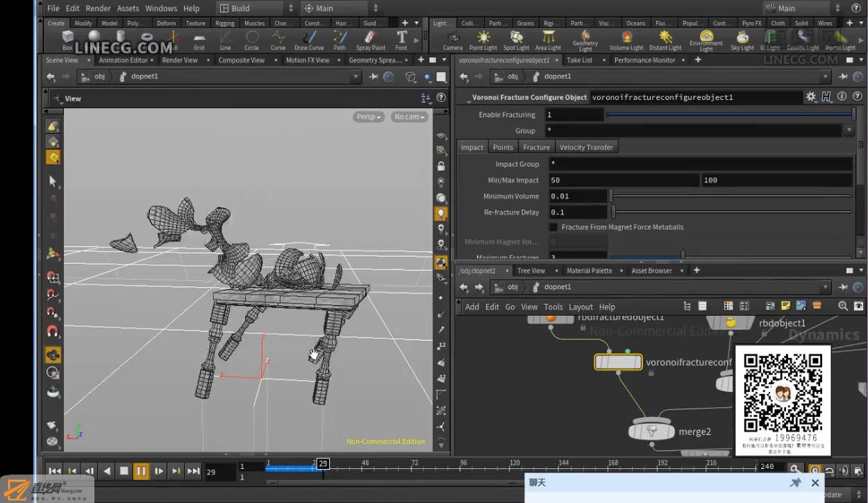Jump to the first frame

pyautogui.click(x=55, y=471)
